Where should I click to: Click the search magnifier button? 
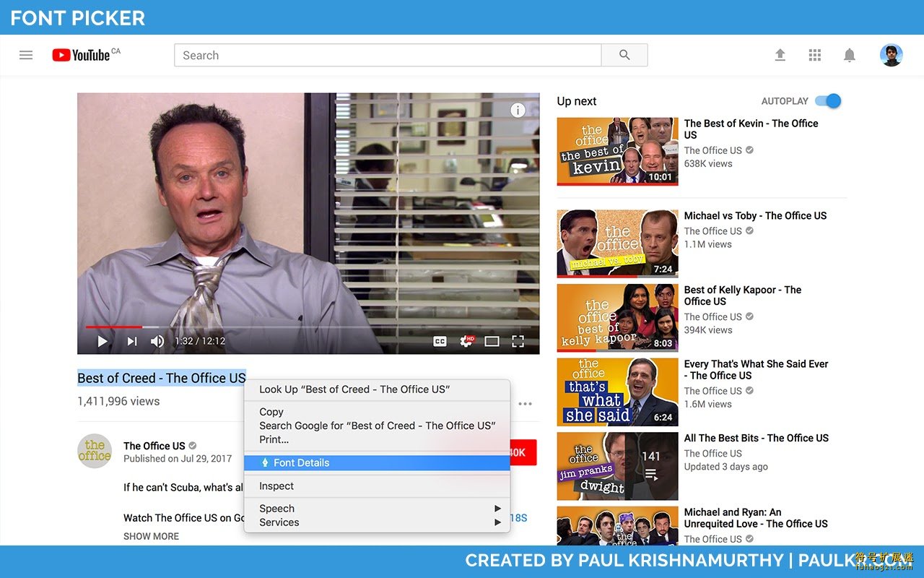(624, 55)
